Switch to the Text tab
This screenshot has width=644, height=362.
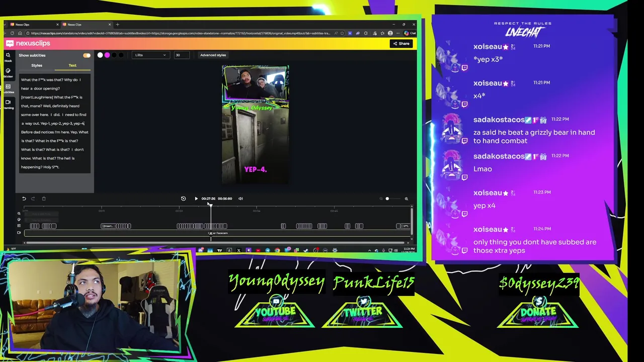tap(72, 65)
